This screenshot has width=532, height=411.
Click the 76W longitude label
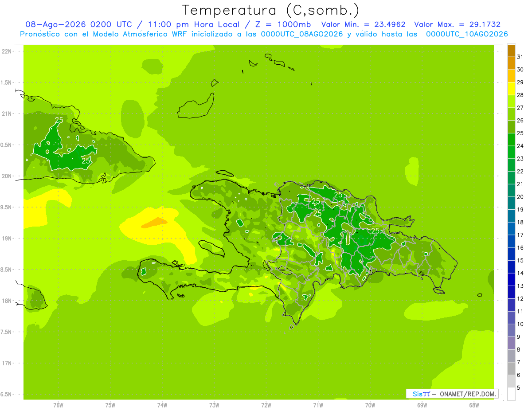click(58, 405)
